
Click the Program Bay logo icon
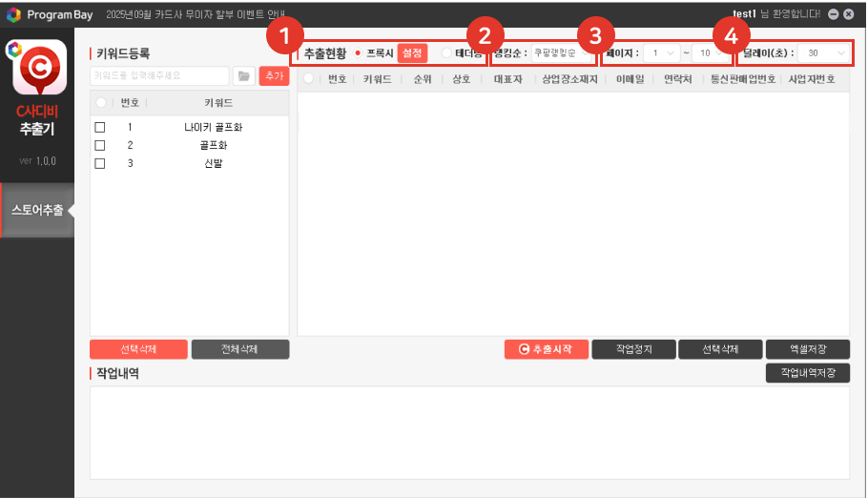click(13, 14)
